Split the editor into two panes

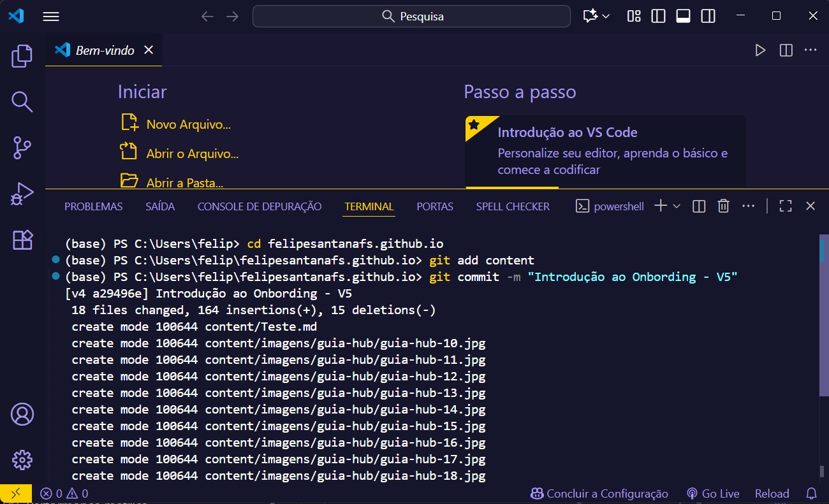pyautogui.click(x=785, y=50)
